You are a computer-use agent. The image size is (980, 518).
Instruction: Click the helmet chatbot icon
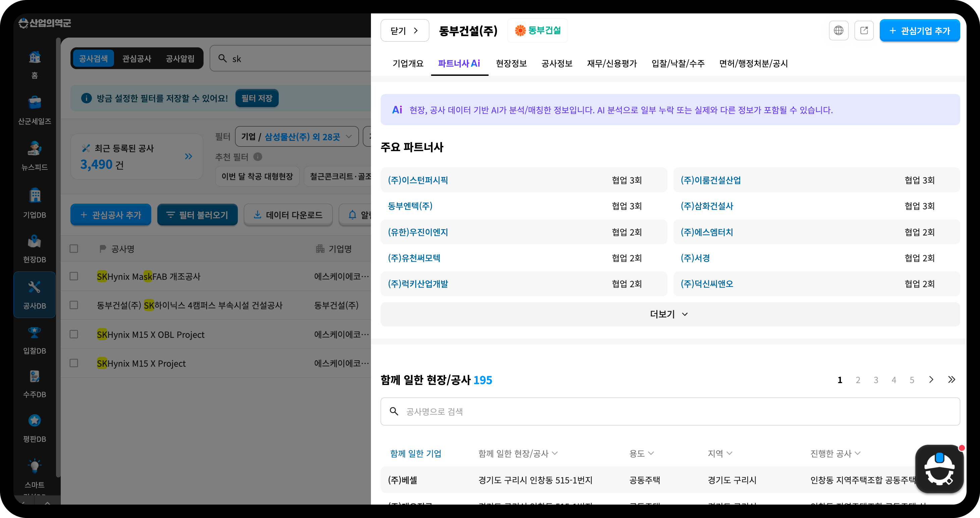(x=939, y=469)
